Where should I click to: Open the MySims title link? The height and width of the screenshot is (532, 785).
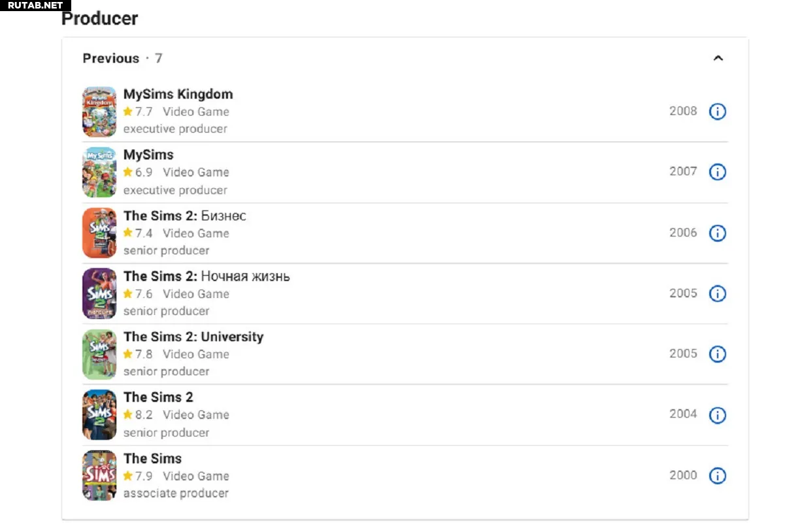pos(148,155)
